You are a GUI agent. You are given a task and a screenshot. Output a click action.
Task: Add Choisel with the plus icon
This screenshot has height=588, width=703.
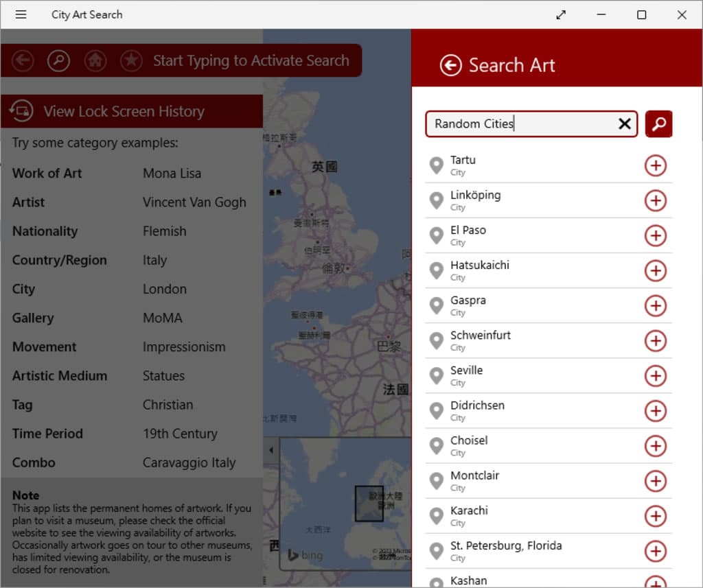(x=656, y=446)
